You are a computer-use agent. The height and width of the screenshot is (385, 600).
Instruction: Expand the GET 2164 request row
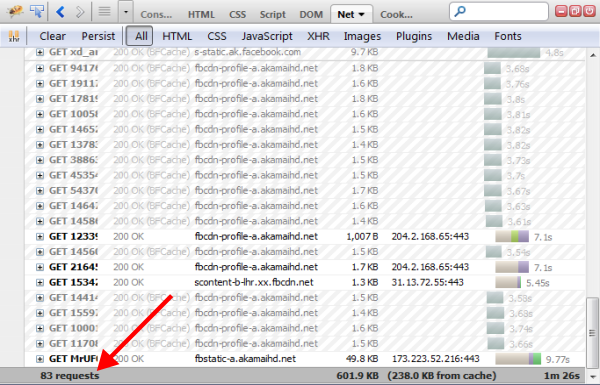[x=40, y=268]
